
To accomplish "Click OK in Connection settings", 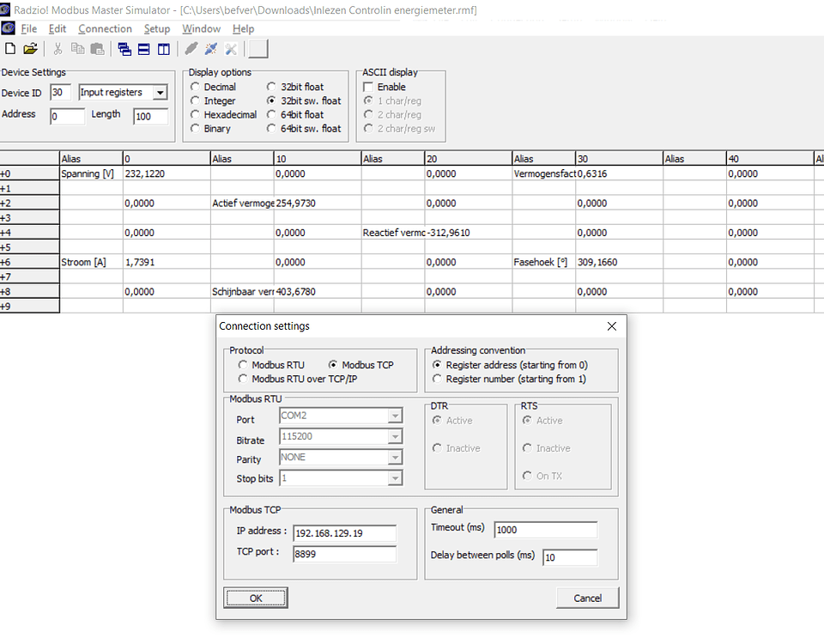I will pos(256,598).
